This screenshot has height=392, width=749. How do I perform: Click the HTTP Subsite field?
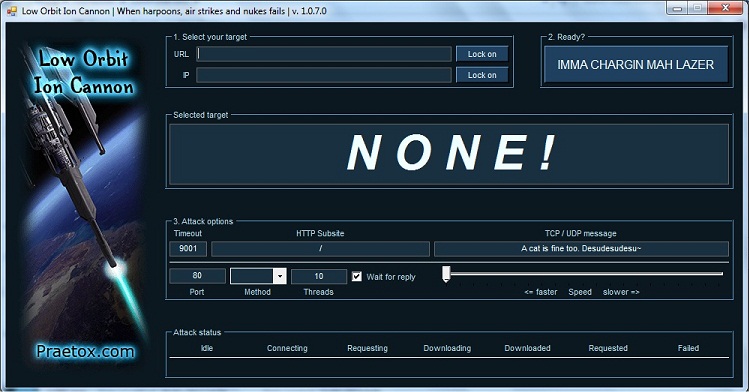[x=320, y=249]
